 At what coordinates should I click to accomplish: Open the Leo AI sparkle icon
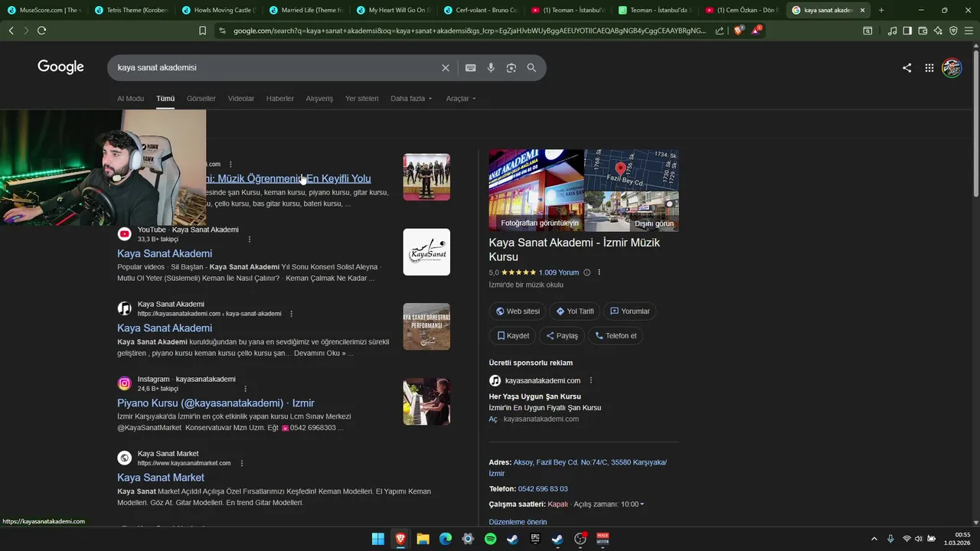pos(938,31)
